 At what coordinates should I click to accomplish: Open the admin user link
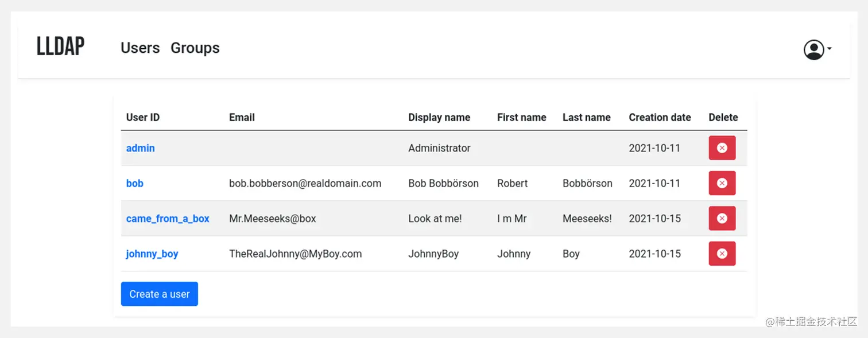(141, 148)
